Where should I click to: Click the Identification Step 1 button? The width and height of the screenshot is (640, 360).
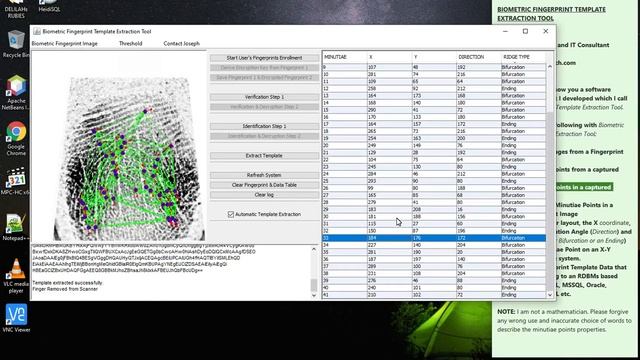coord(264,126)
